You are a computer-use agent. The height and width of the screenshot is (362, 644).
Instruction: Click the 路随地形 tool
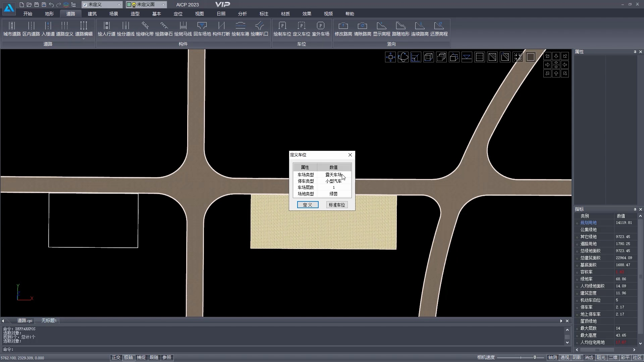[401, 29]
